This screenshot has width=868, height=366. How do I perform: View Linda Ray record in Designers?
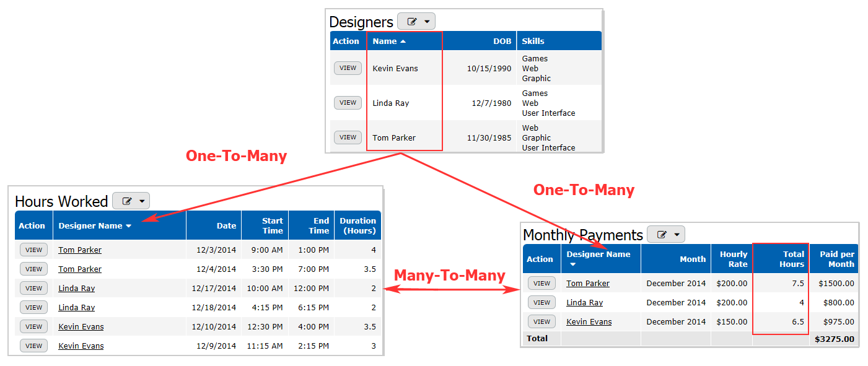pos(348,103)
